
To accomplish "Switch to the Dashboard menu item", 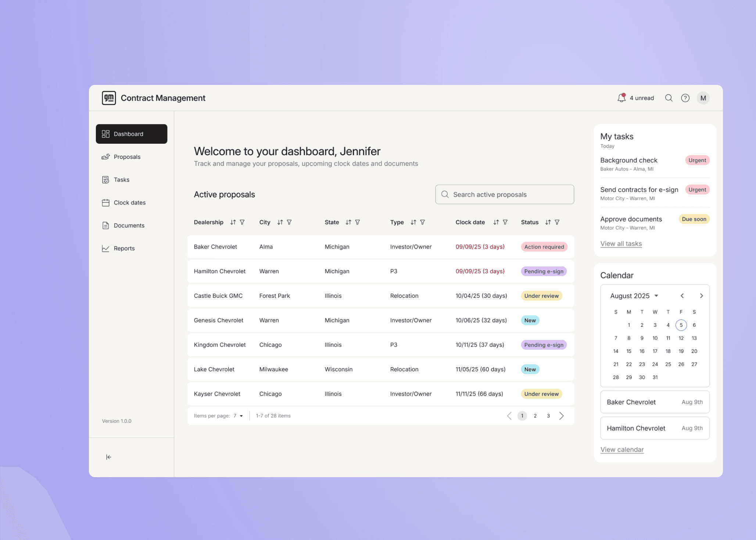I will pyautogui.click(x=128, y=134).
